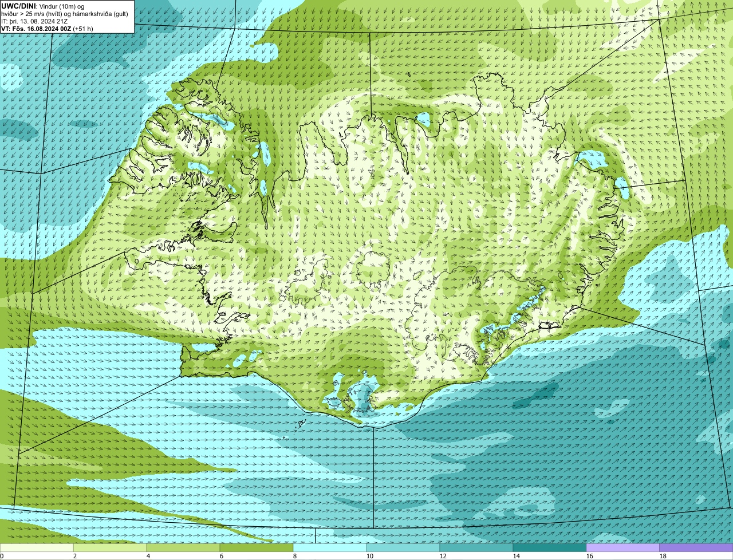Click the '6' label on the wind scale
The width and height of the screenshot is (733, 560).
pos(222,556)
